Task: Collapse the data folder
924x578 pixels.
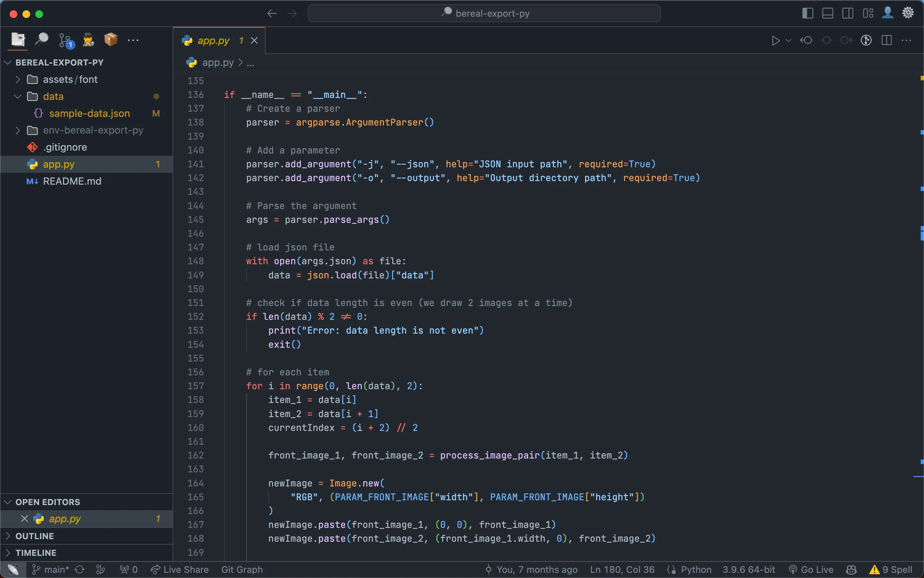Action: click(86, 96)
